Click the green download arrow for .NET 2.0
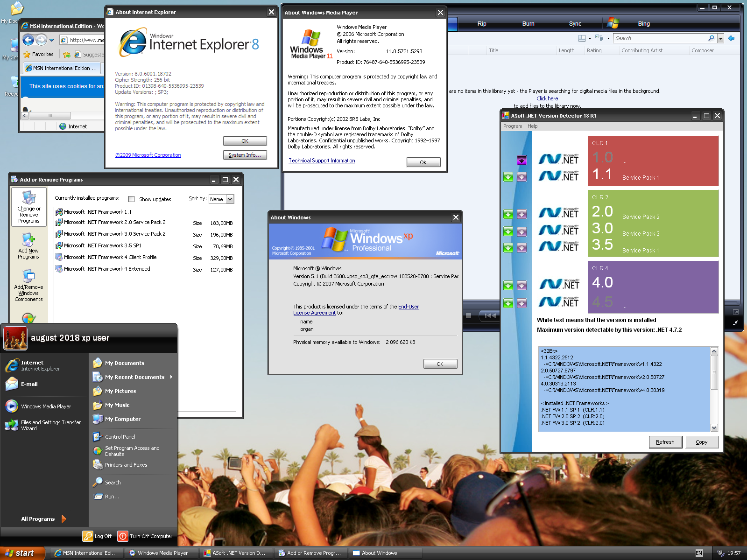 coord(508,214)
